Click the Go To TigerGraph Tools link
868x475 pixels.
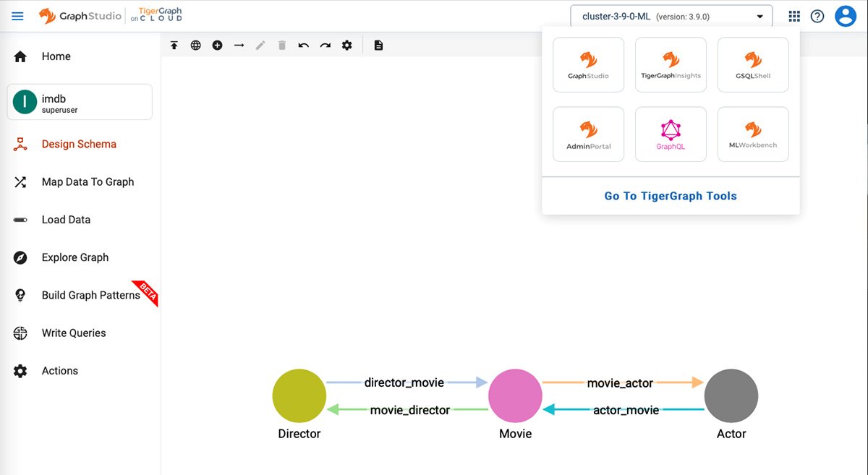point(670,195)
